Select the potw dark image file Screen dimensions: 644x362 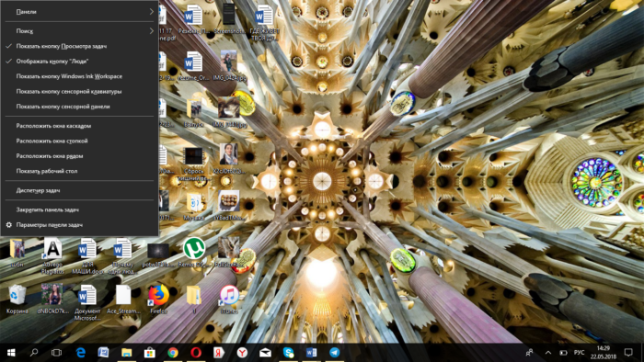[x=158, y=255]
